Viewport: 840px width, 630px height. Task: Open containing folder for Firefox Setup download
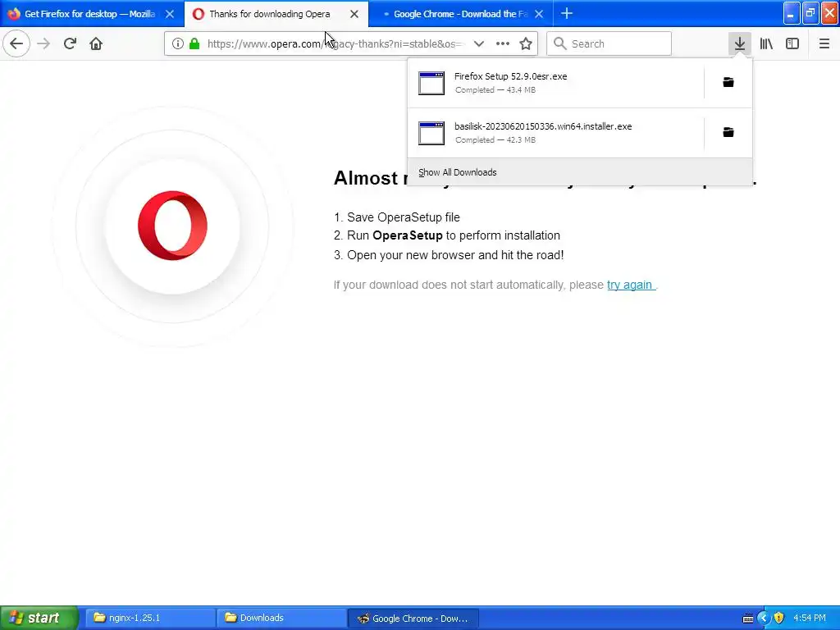pos(728,83)
